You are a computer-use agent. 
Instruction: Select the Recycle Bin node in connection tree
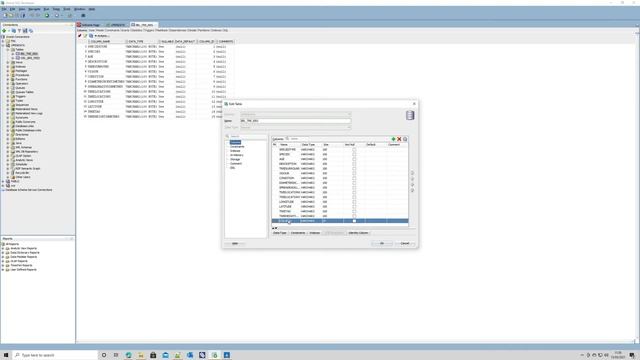[21, 173]
